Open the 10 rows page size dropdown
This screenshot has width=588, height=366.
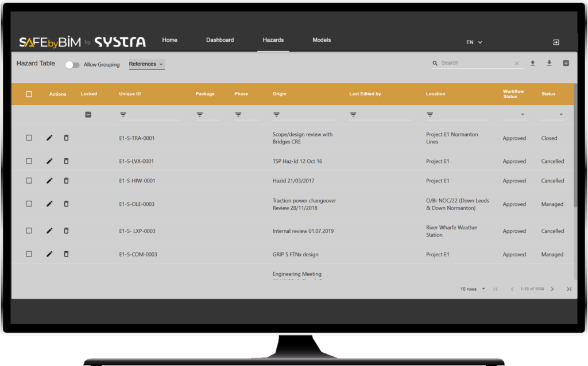[473, 289]
